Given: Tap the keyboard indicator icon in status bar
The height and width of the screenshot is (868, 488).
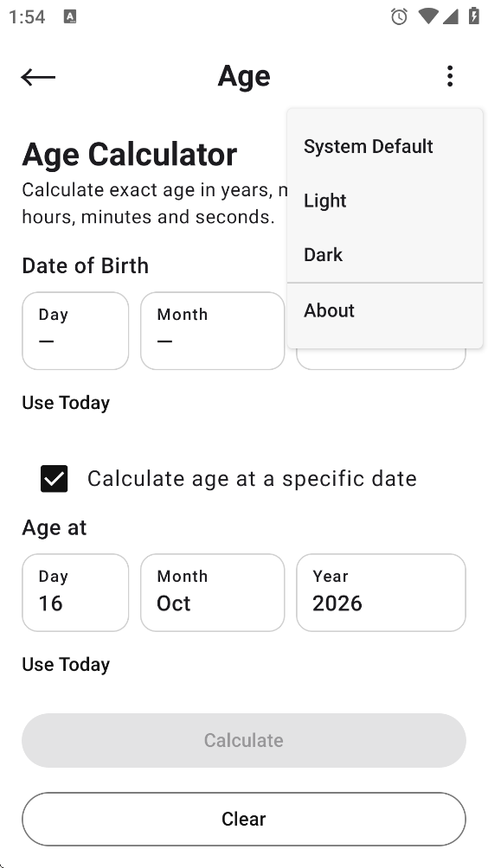Looking at the screenshot, I should pos(70,16).
